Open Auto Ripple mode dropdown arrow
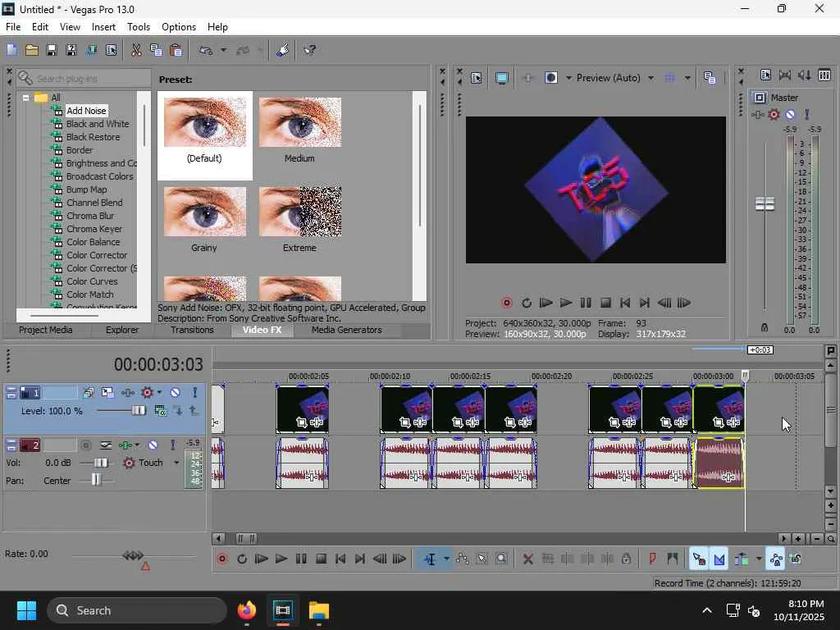The image size is (840, 630). pyautogui.click(x=759, y=559)
